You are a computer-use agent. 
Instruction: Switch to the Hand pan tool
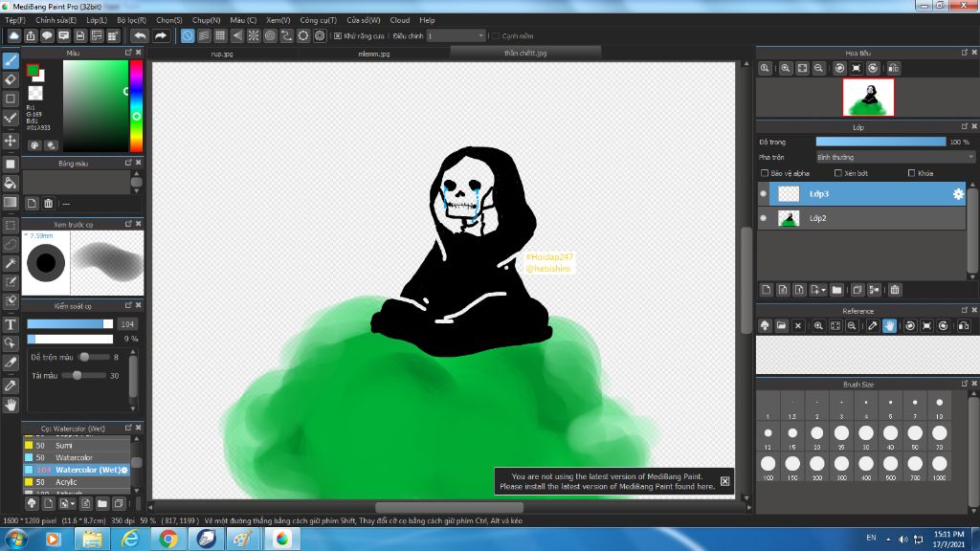(x=11, y=406)
